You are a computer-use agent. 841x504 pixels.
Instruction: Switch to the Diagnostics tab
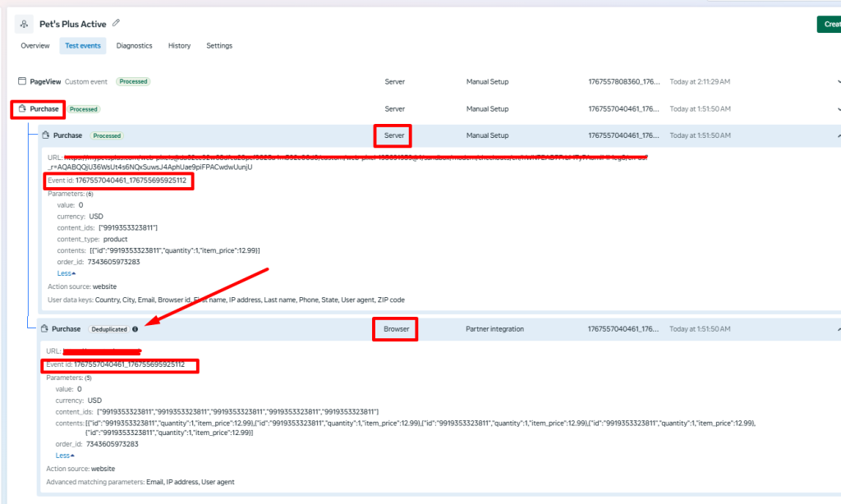(134, 46)
